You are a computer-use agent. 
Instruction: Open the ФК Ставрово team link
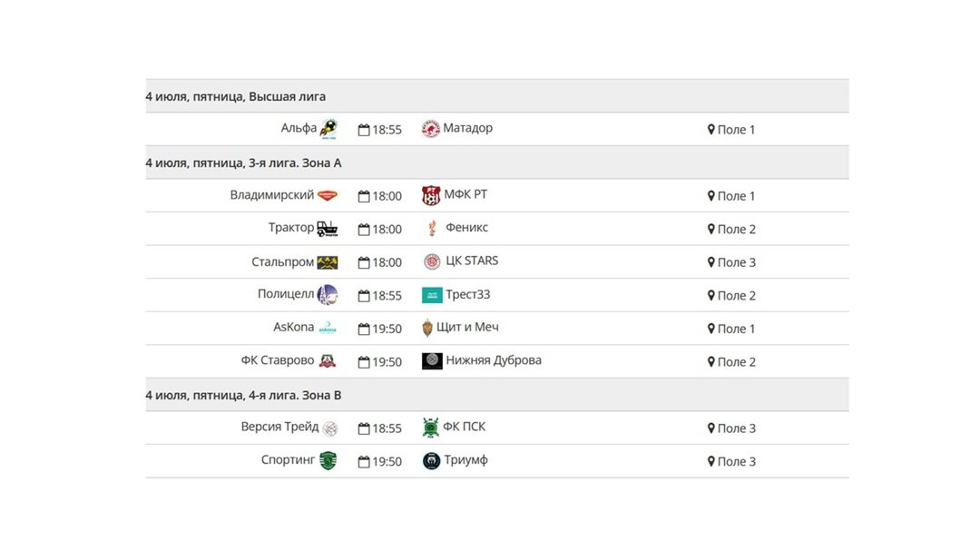[x=278, y=360]
